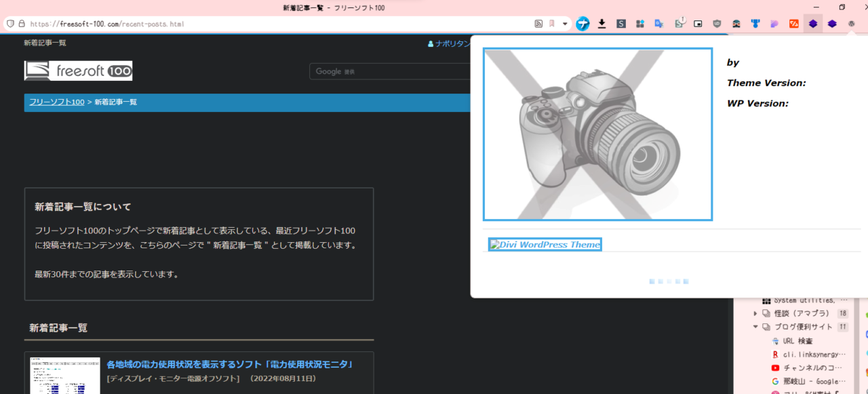Open the Divi WordPress Theme link
Image resolution: width=868 pixels, height=394 pixels.
pos(545,245)
